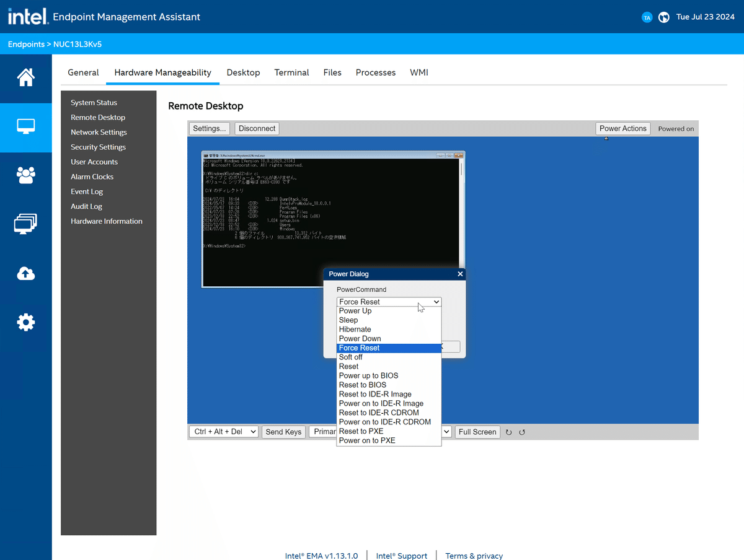Screen dimensions: 744x560
Task: Click the Disconnect button
Action: click(x=257, y=129)
